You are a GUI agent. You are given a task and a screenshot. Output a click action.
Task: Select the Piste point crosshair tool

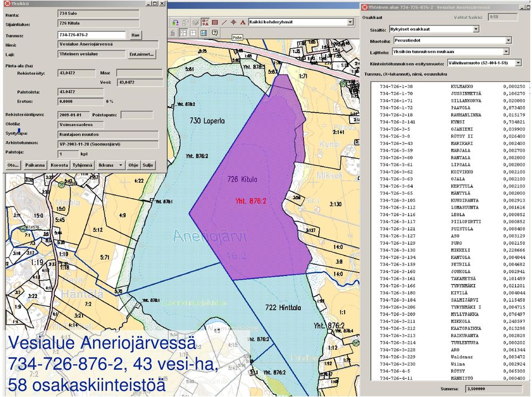coord(233,22)
